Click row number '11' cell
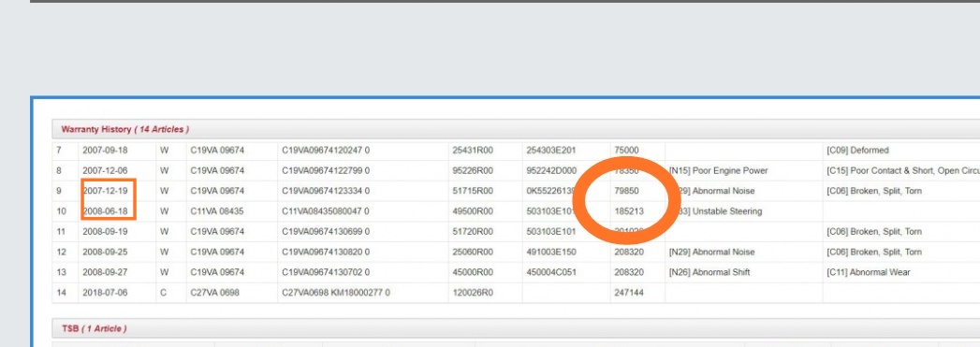 click(61, 232)
